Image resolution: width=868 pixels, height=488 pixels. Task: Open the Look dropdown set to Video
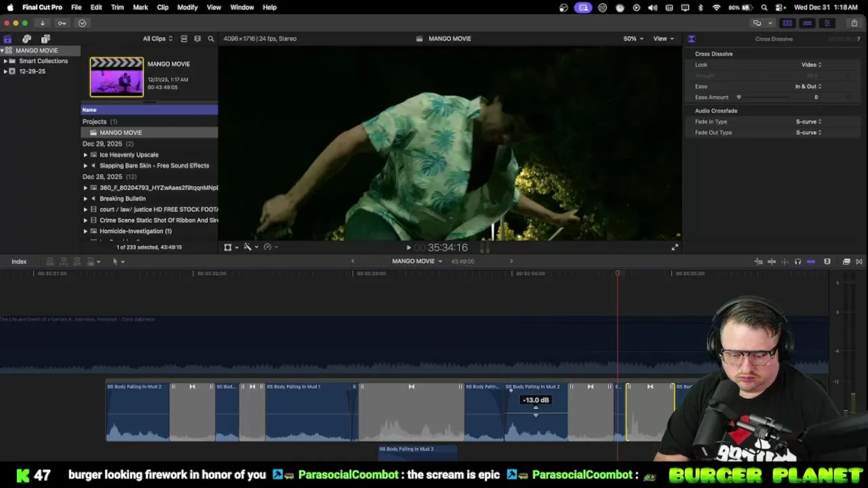coord(811,64)
